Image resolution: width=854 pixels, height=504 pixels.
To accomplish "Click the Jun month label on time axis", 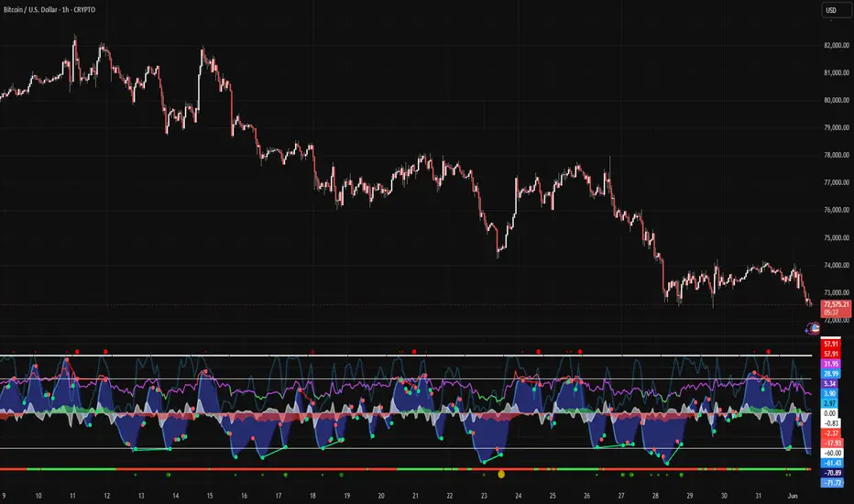I will pyautogui.click(x=793, y=496).
